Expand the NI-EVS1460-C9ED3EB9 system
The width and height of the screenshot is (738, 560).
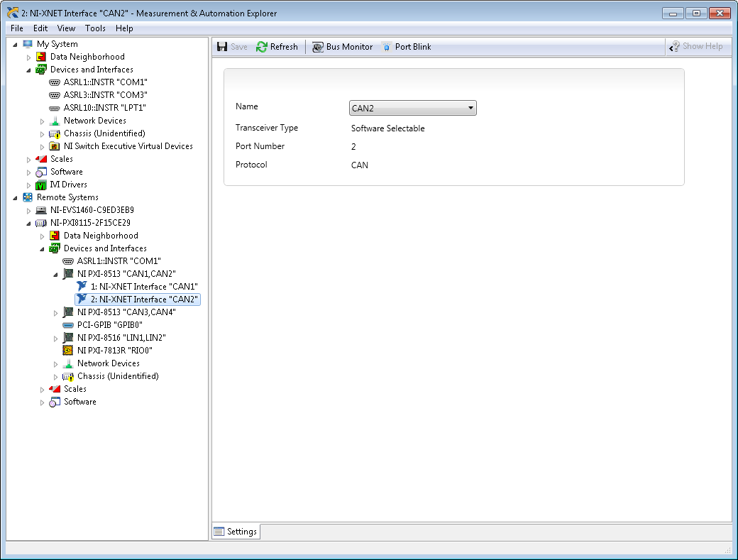point(28,211)
